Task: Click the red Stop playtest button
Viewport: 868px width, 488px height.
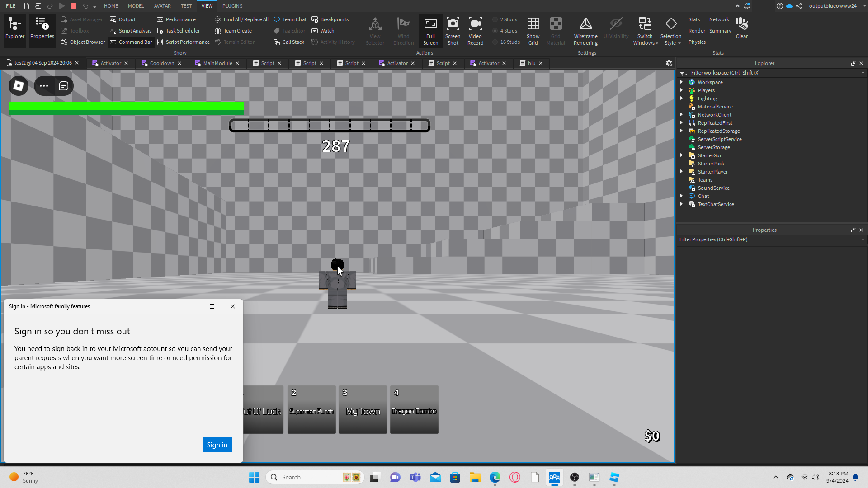Action: (74, 6)
